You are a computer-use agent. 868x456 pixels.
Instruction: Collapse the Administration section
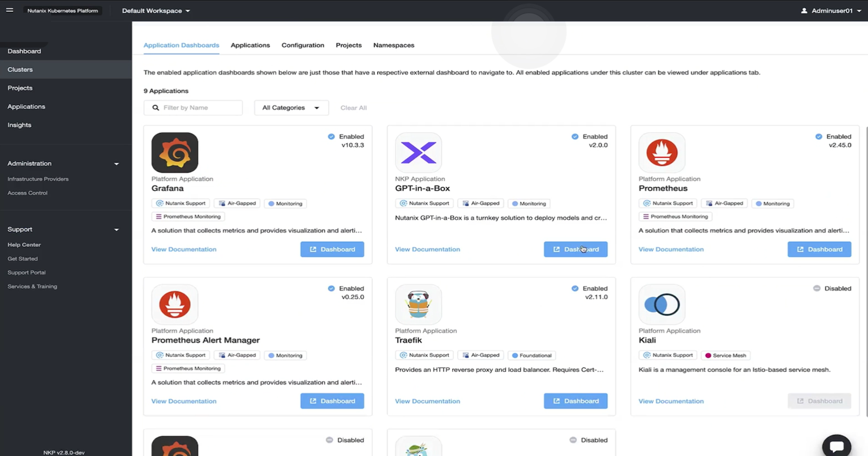click(116, 164)
